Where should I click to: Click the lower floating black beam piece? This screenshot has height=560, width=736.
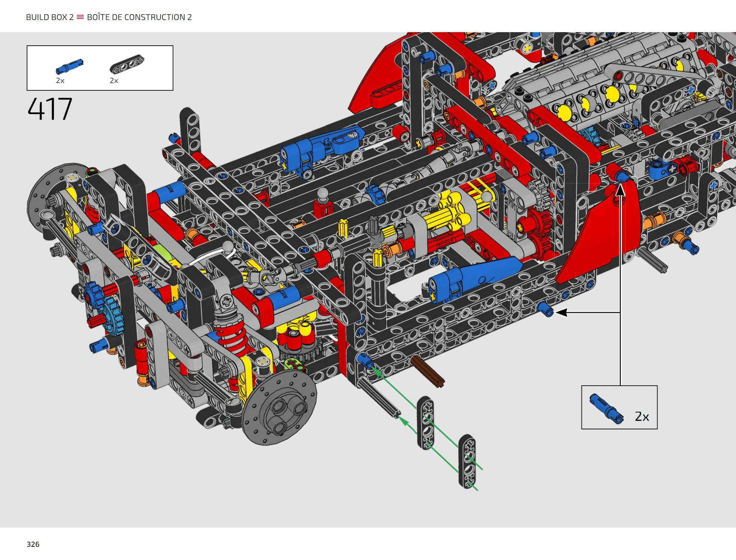(467, 462)
